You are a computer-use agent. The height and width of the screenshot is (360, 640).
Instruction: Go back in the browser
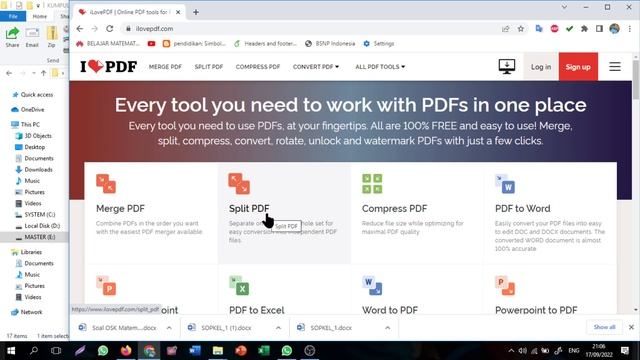(x=80, y=29)
